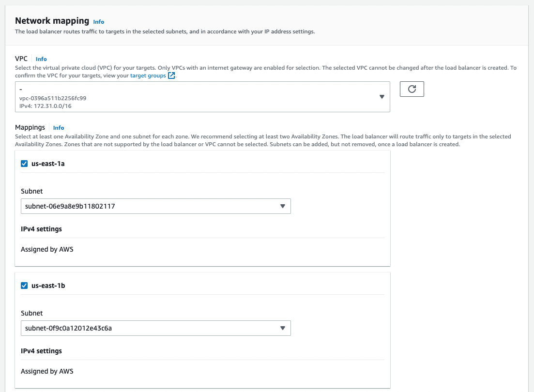Open Info link next to Network mapping
This screenshot has width=534, height=392.
[x=99, y=21]
